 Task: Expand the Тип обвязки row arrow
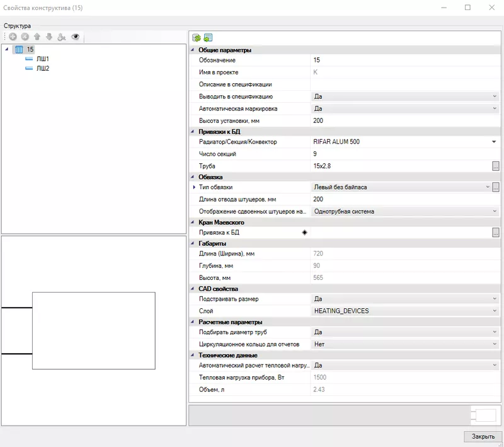point(195,187)
